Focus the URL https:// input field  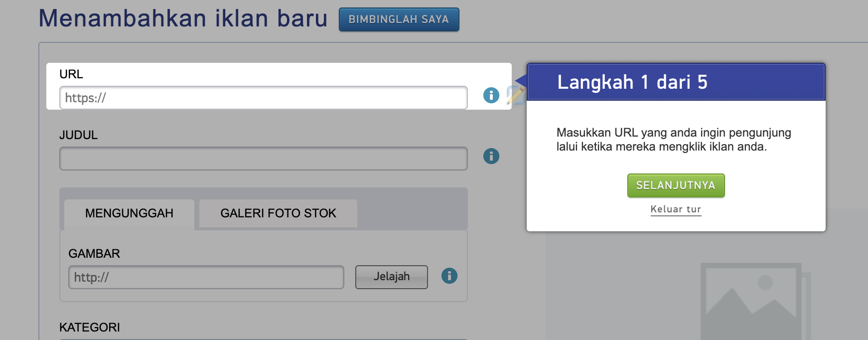tap(263, 98)
